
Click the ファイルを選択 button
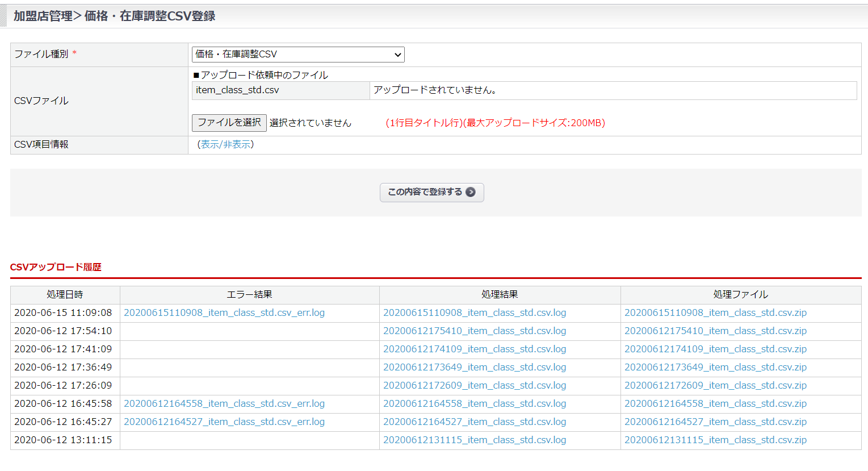point(229,123)
